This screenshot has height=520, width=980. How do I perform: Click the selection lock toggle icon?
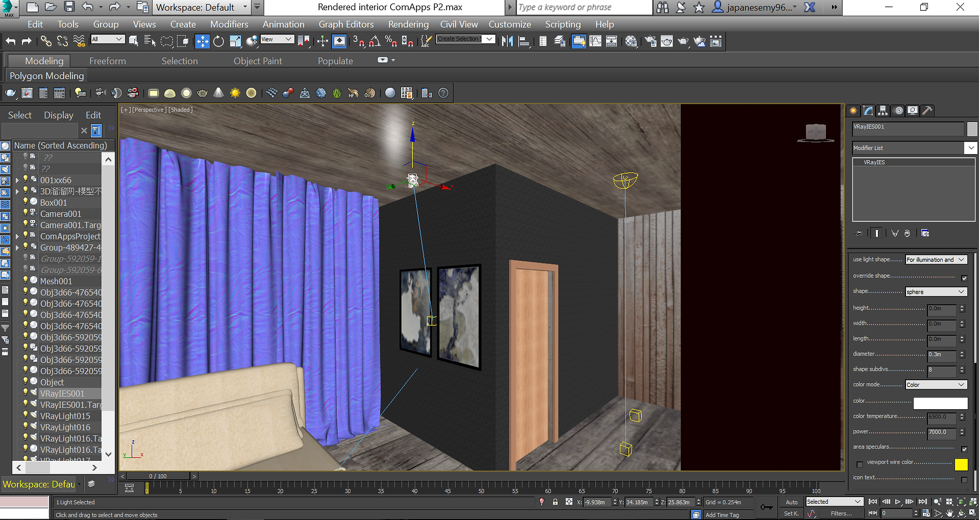point(555,502)
